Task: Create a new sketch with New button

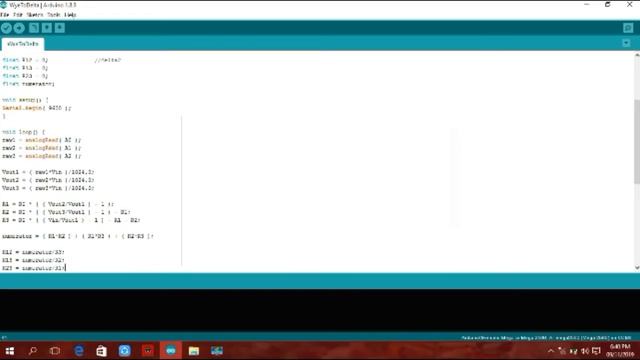Action: point(34,28)
